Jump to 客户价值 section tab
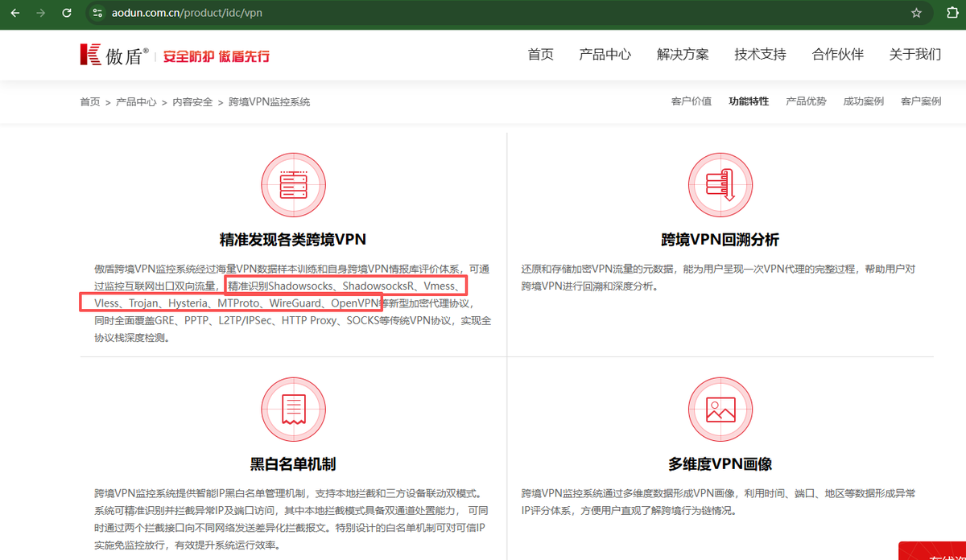Image resolution: width=966 pixels, height=560 pixels. coord(691,101)
